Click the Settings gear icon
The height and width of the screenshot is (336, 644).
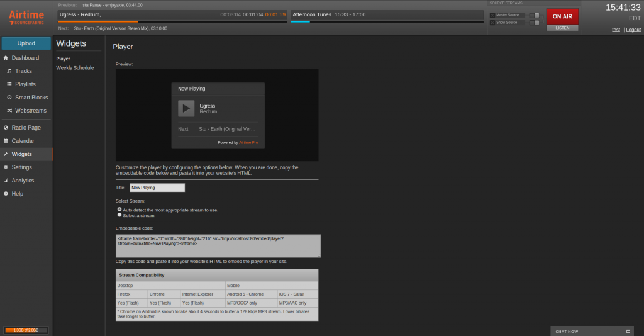[x=6, y=167]
